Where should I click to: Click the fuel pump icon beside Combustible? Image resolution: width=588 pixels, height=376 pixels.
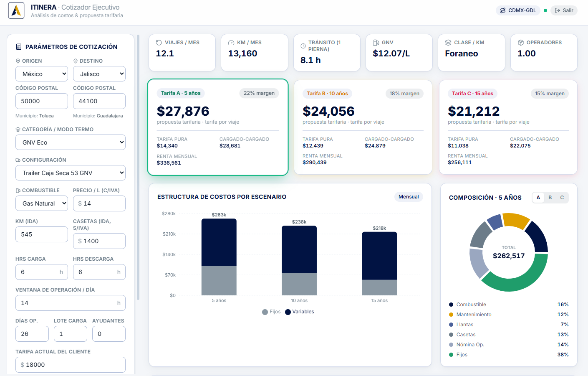pyautogui.click(x=18, y=191)
